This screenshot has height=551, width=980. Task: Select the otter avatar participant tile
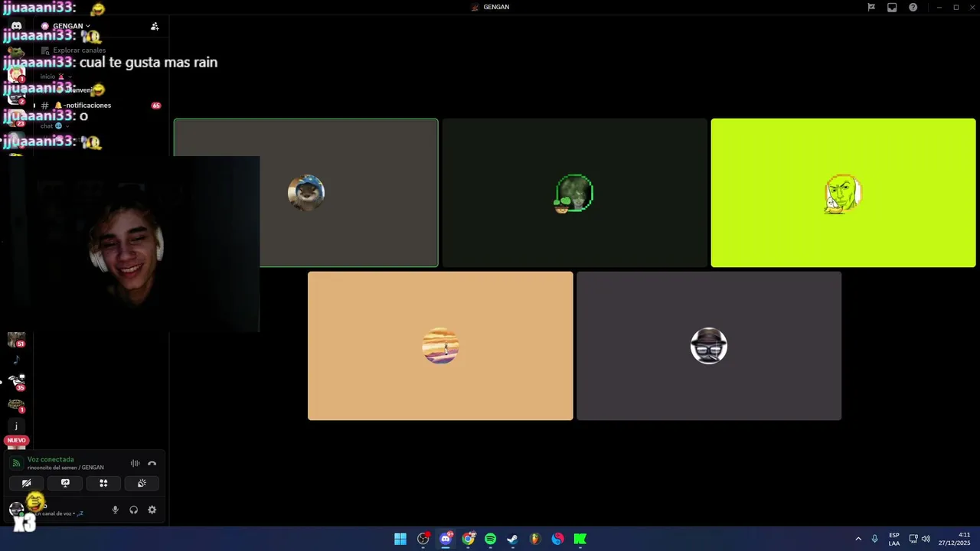click(306, 193)
